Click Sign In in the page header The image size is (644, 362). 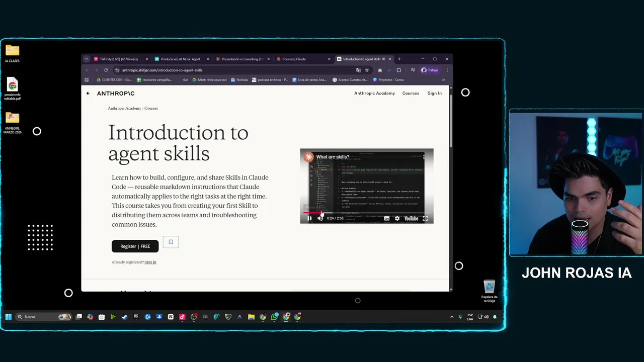click(x=435, y=93)
